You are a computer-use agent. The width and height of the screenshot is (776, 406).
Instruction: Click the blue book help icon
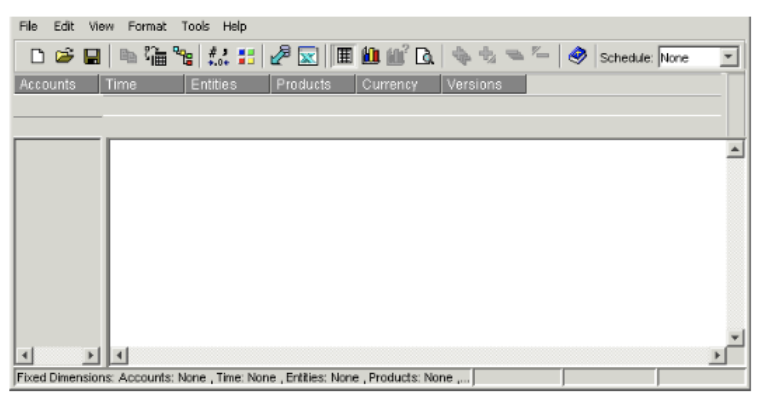point(577,58)
